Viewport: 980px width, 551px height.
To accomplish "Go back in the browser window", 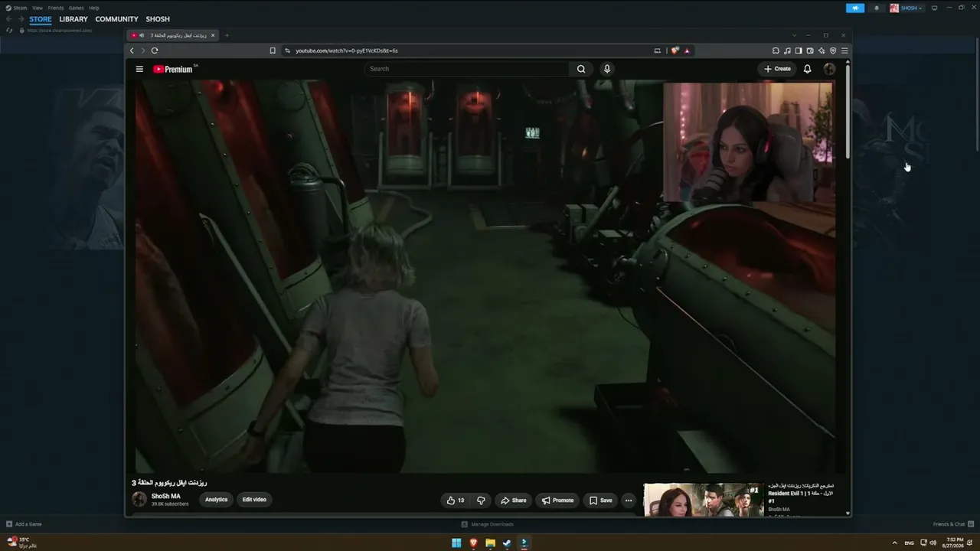I will click(132, 51).
